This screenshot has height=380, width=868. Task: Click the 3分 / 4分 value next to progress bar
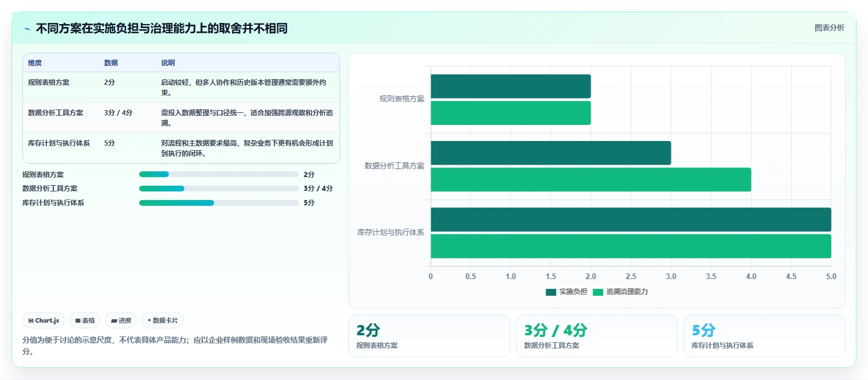click(x=318, y=188)
